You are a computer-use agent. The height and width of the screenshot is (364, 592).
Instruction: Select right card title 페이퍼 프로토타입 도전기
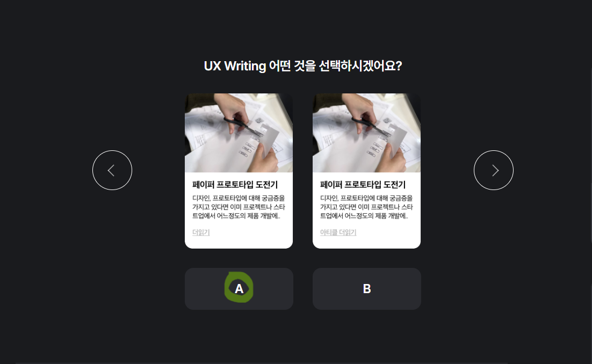363,185
